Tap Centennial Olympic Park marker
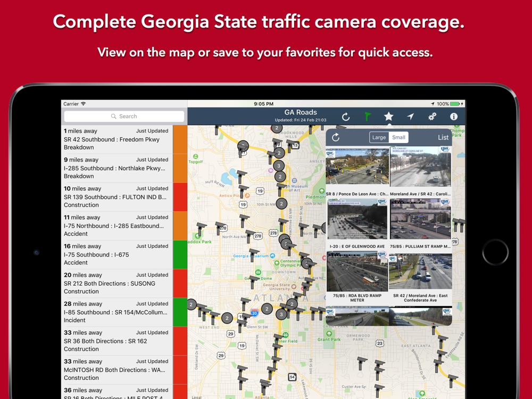This screenshot has width=532, height=399. tap(277, 262)
